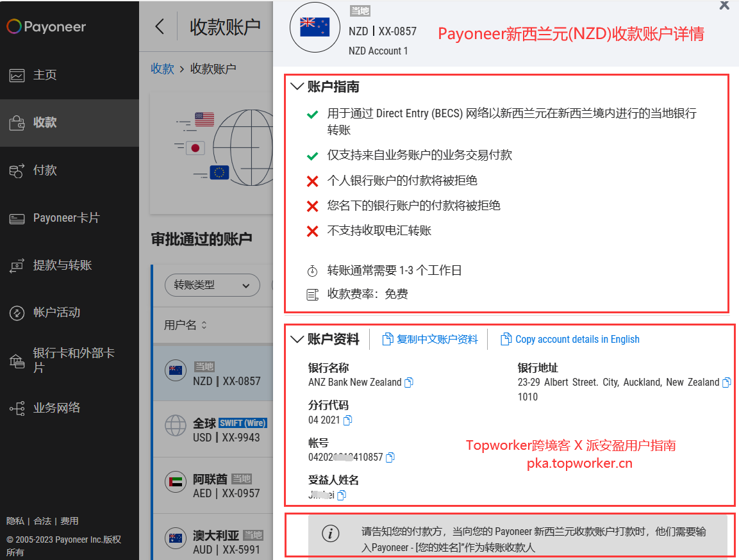Select the NZD XX-0857 account row
The height and width of the screenshot is (560, 739).
[x=213, y=374]
